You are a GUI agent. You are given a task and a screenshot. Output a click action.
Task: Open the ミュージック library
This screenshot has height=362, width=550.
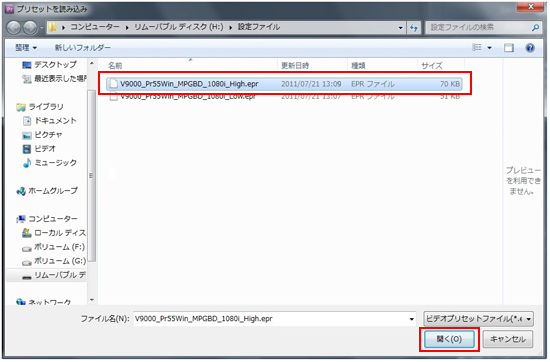[49, 163]
